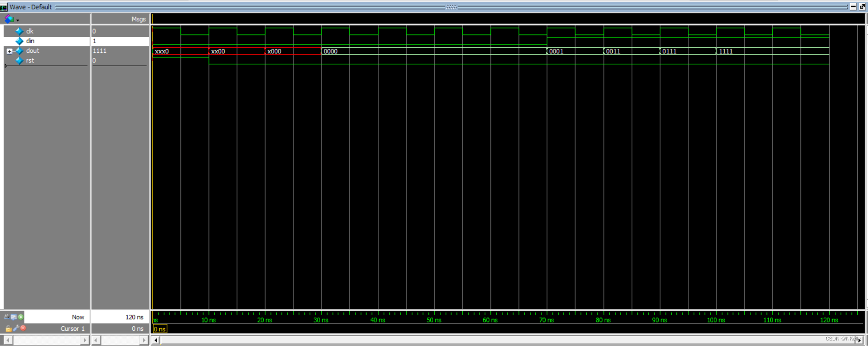Toggle the leaf names display icon
This screenshot has height=346, width=868.
tap(6, 317)
